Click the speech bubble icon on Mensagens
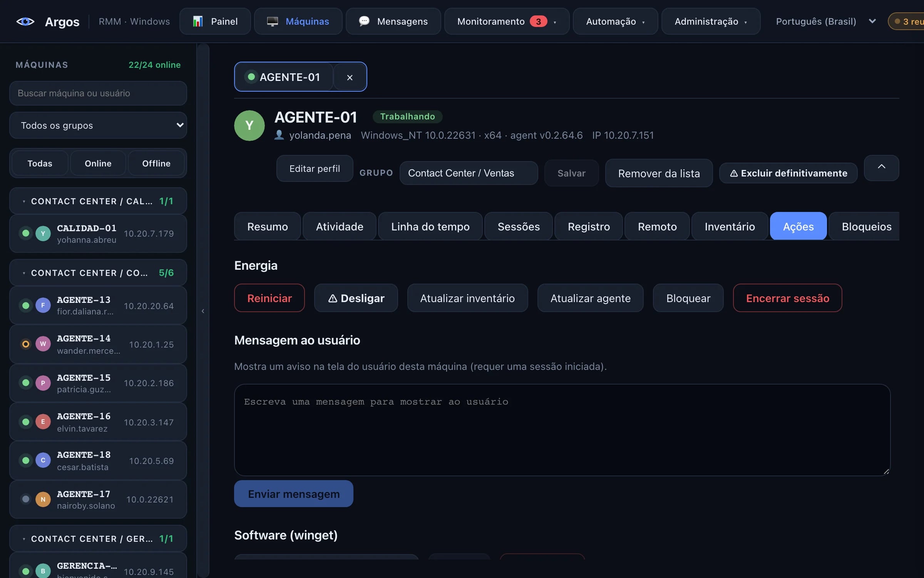This screenshot has width=924, height=578. tap(364, 21)
